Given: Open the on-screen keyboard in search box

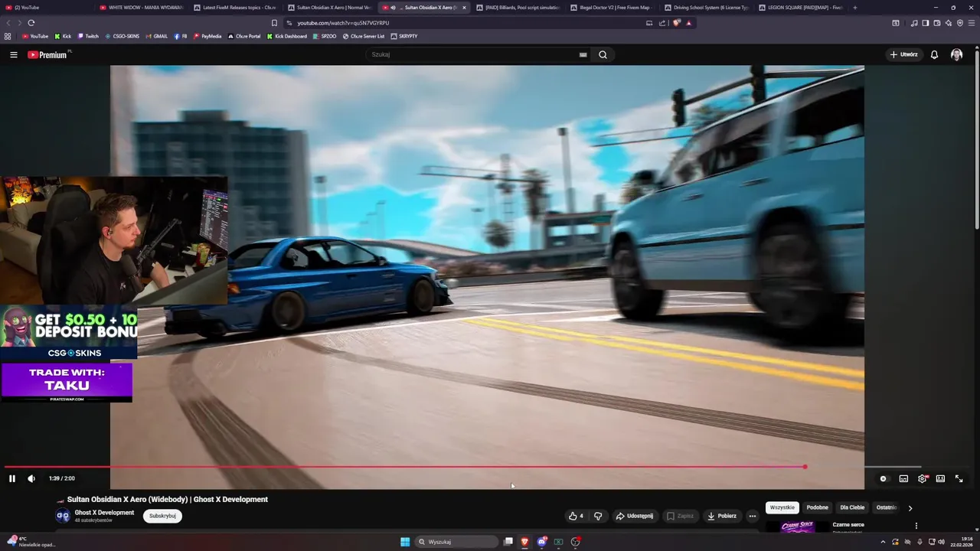Looking at the screenshot, I should coord(583,54).
